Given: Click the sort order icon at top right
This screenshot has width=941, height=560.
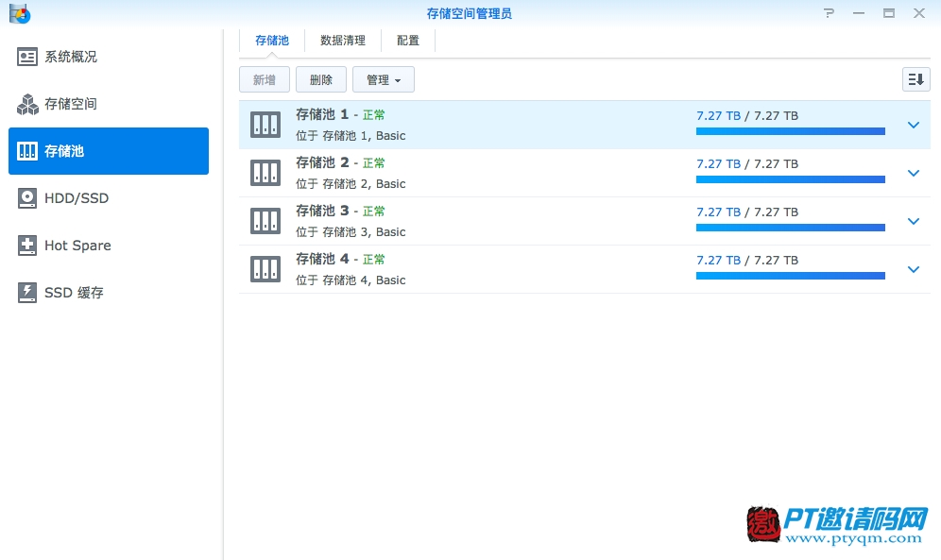Looking at the screenshot, I should 915,80.
